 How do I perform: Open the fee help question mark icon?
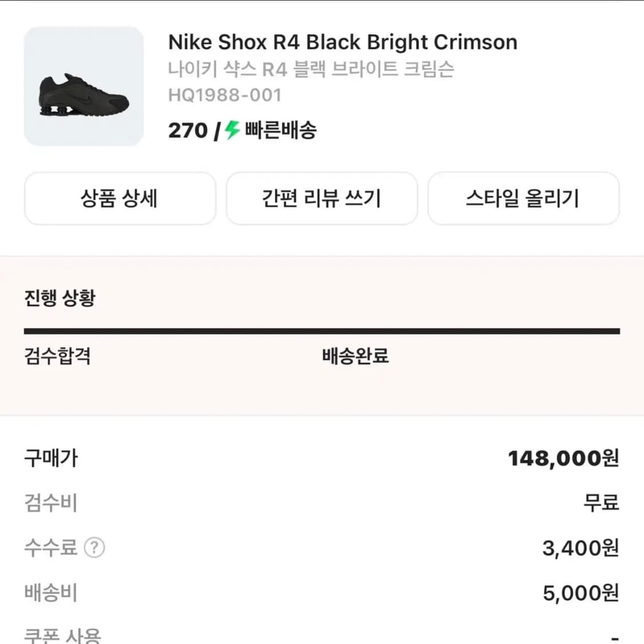click(95, 548)
